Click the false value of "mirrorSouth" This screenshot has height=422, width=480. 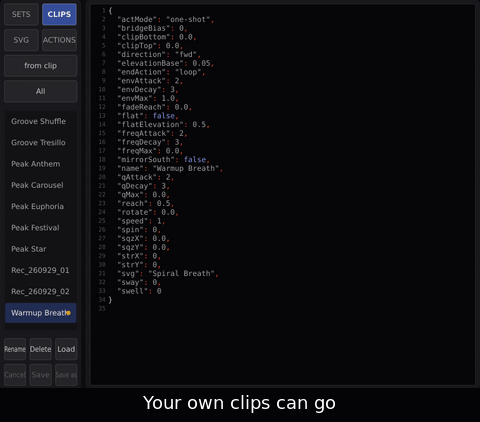pos(195,160)
